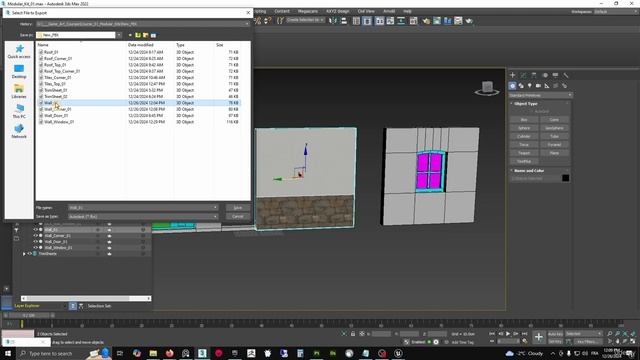640x360 pixels.
Task: Open the File name dropdown
Action: (x=215, y=208)
